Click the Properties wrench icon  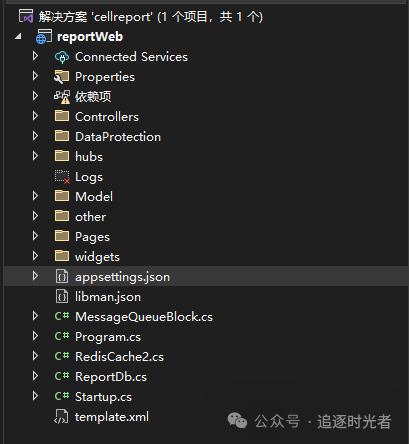pos(62,77)
